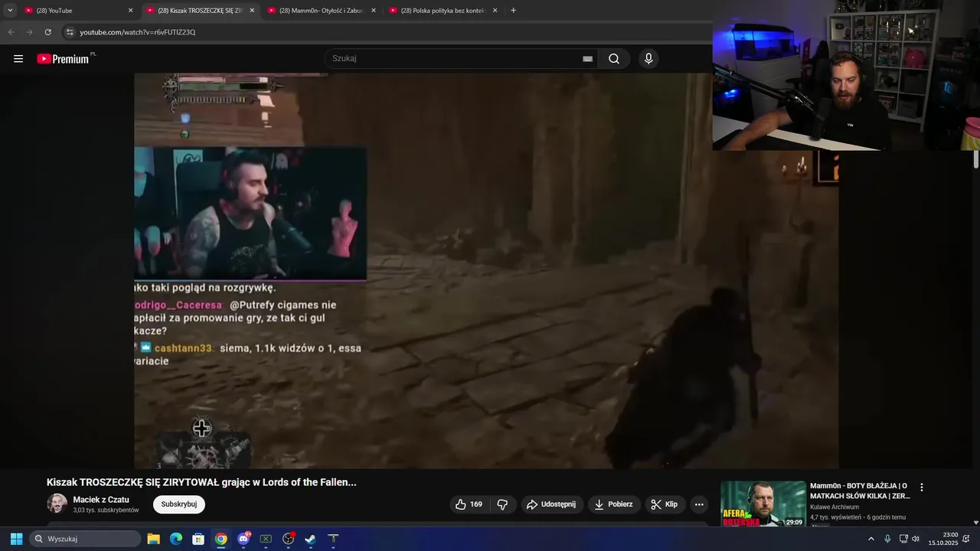Open volume control tray icon

coord(916,539)
